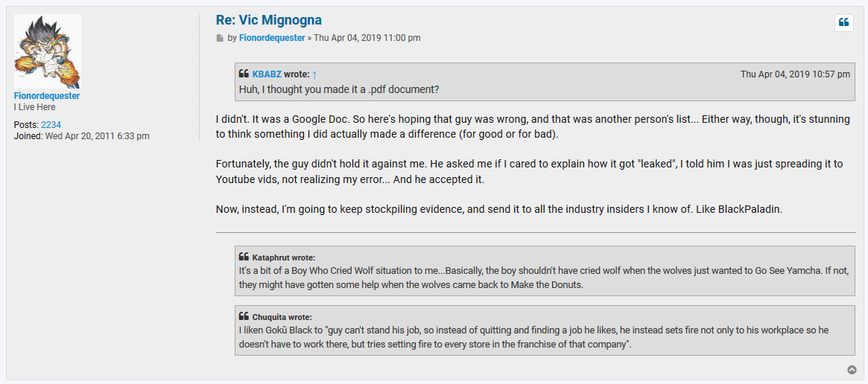
Task: Click the back to top arrow icon
Action: pos(852,370)
